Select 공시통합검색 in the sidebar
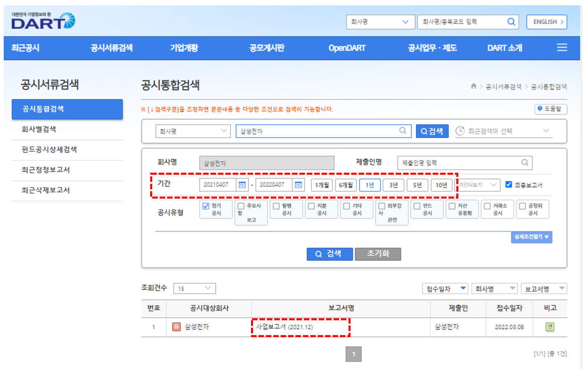Image resolution: width=588 pixels, height=375 pixels. tap(67, 109)
